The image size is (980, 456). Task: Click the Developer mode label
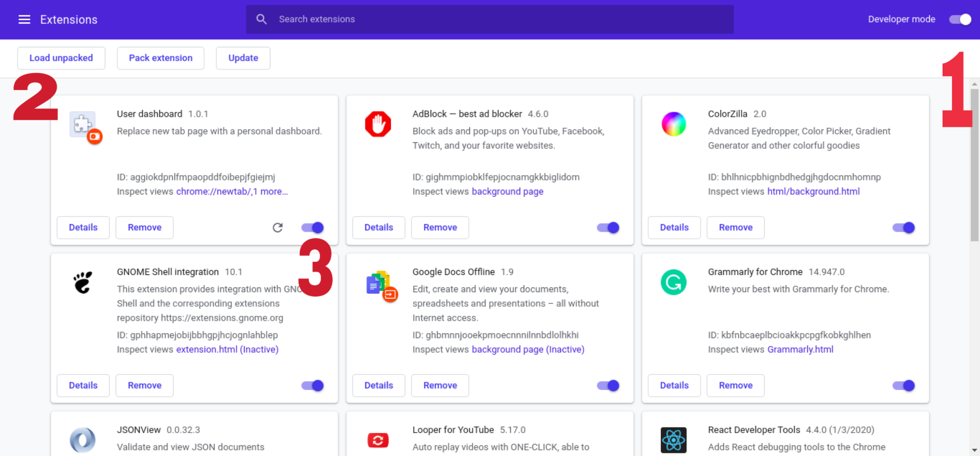click(901, 19)
